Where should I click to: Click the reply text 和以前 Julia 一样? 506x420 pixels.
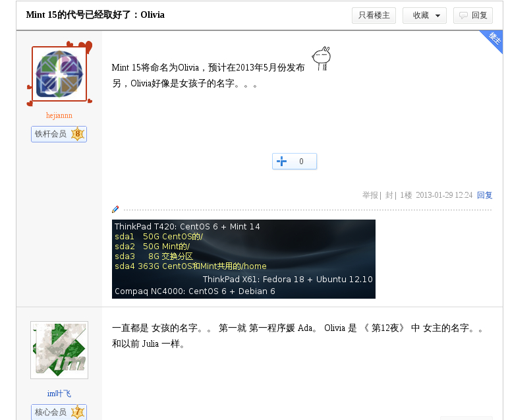tap(148, 344)
